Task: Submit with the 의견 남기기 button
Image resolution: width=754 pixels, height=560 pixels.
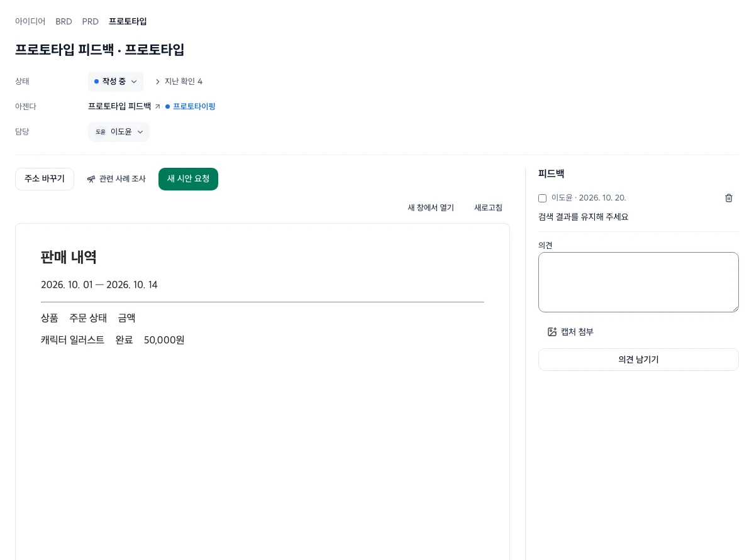Action: point(638,360)
